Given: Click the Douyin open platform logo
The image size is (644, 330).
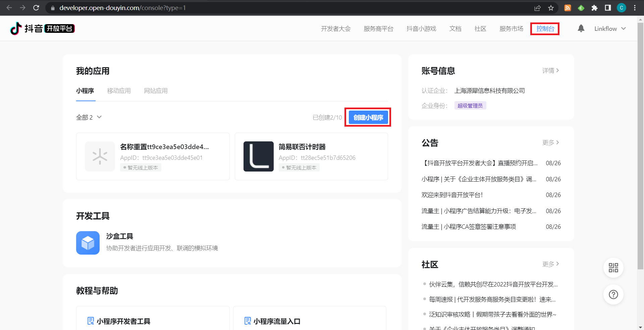Looking at the screenshot, I should pos(42,28).
